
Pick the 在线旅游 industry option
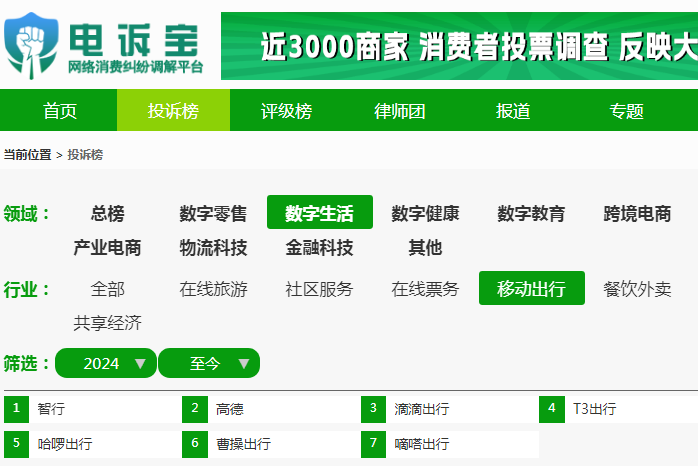(213, 289)
